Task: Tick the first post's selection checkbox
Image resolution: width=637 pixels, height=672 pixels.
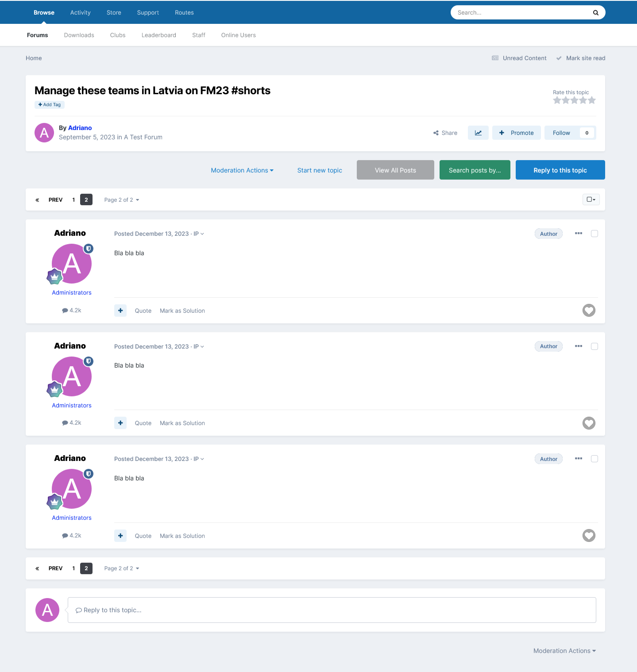Action: pyautogui.click(x=594, y=234)
